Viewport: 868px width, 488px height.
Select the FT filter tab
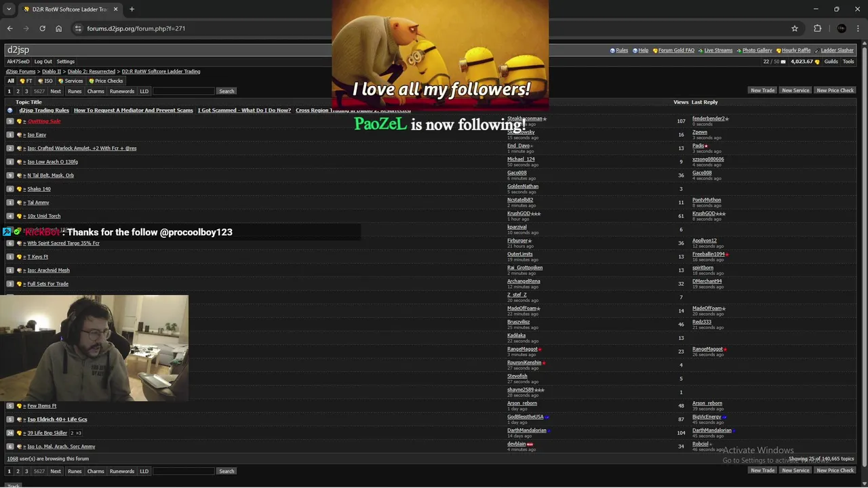click(x=26, y=81)
